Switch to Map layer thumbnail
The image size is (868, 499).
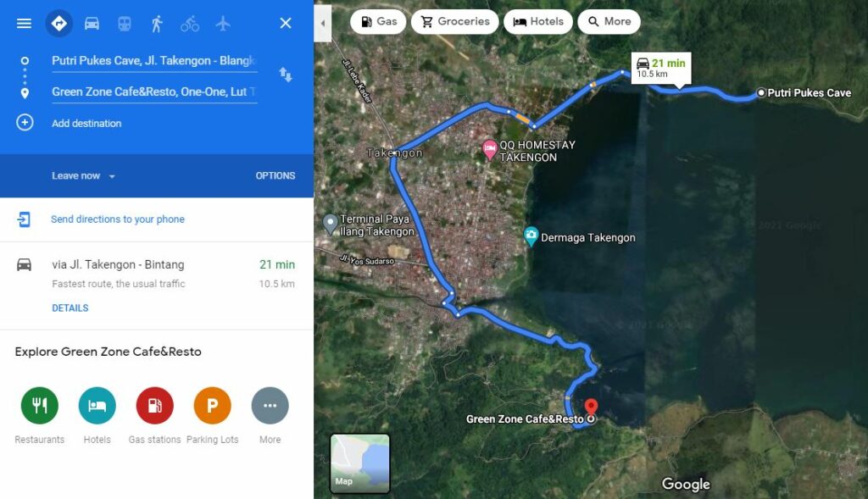coord(359,463)
